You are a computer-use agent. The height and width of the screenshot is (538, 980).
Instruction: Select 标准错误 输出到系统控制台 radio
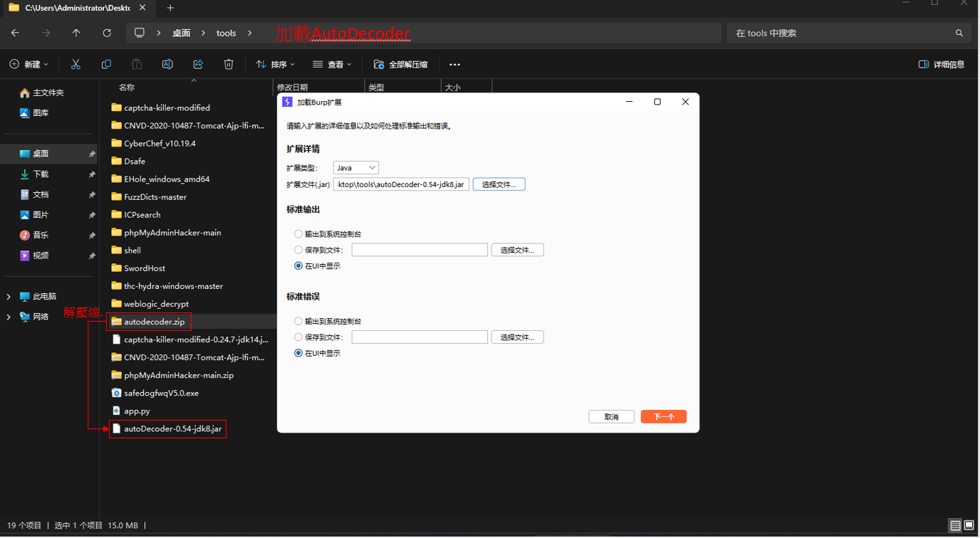pos(298,321)
